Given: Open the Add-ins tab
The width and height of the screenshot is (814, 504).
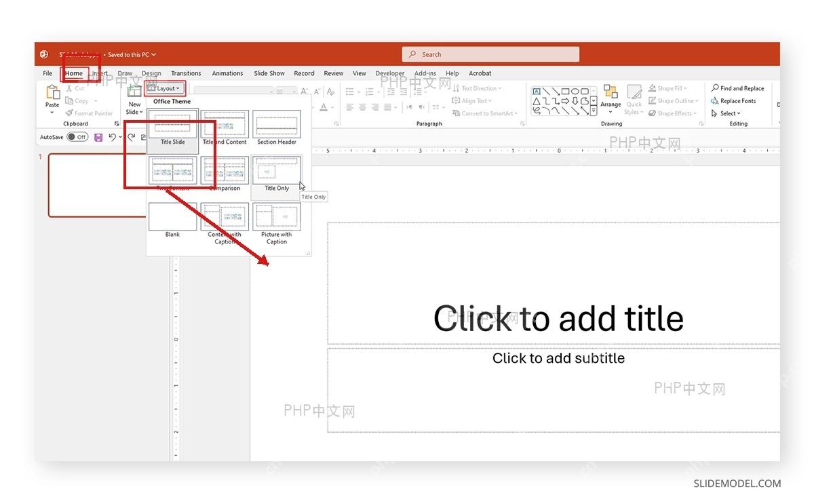Looking at the screenshot, I should [425, 73].
